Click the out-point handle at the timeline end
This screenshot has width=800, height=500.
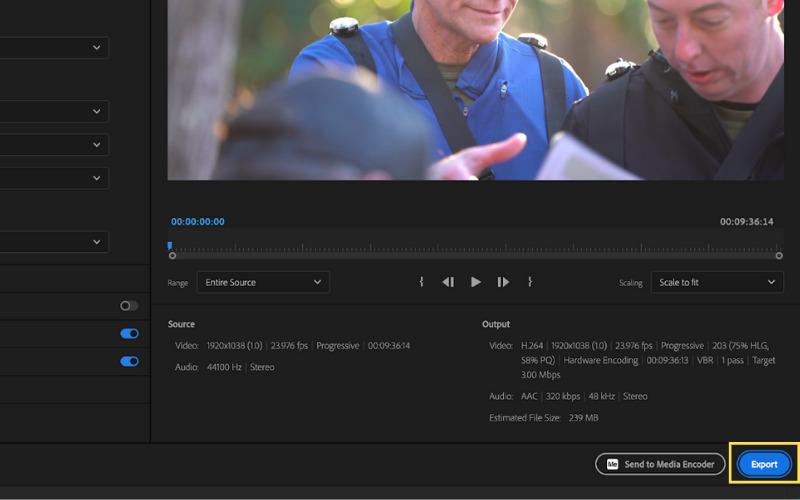point(779,256)
